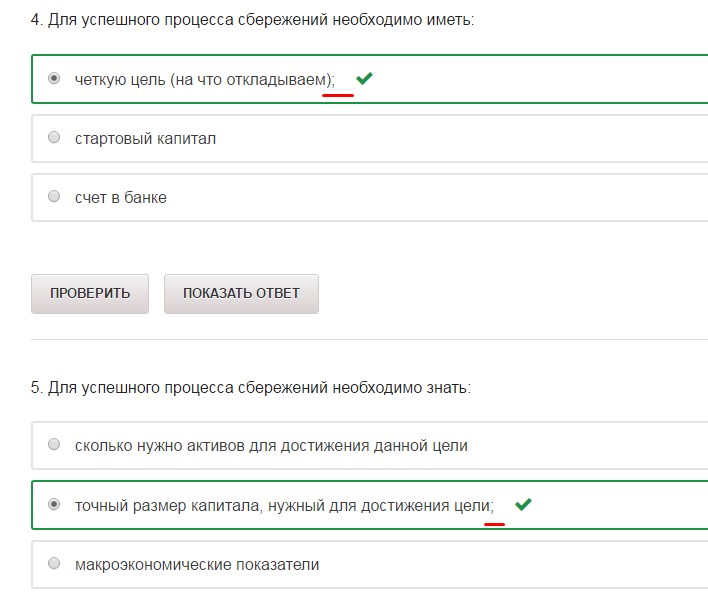708x598 pixels.
Task: Click answer text 'точный размер капитала, нужный'
Action: point(283,505)
